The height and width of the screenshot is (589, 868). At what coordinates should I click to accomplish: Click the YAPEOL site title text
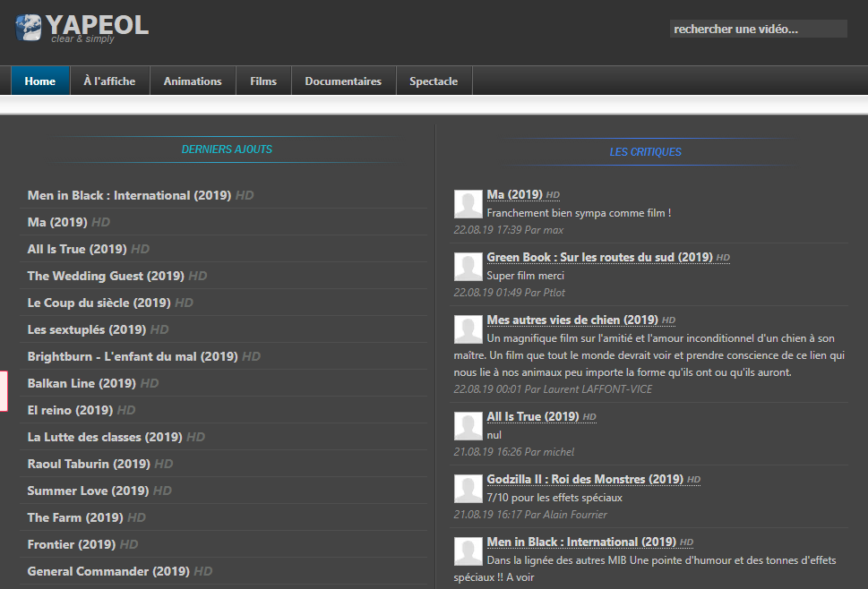pyautogui.click(x=98, y=24)
